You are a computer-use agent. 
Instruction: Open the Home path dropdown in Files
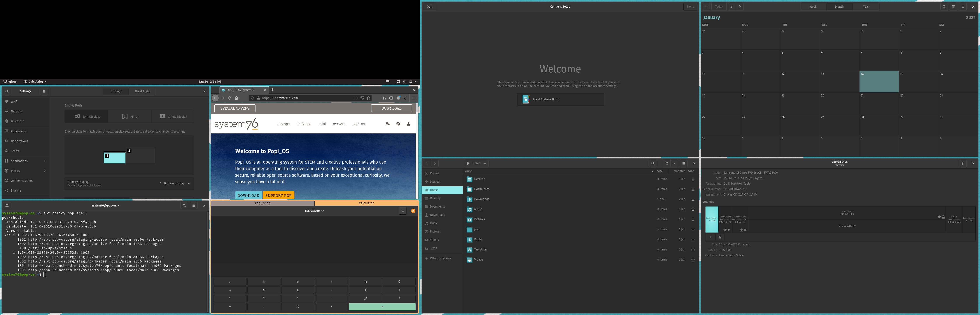pyautogui.click(x=477, y=164)
